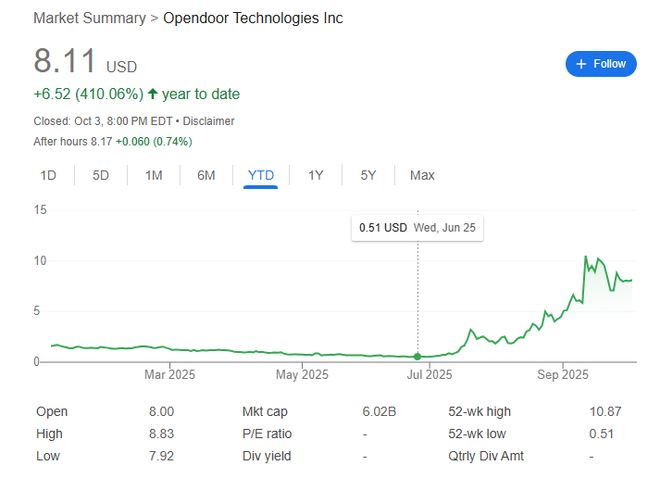Click the 8.11 USD price figure

click(x=65, y=61)
